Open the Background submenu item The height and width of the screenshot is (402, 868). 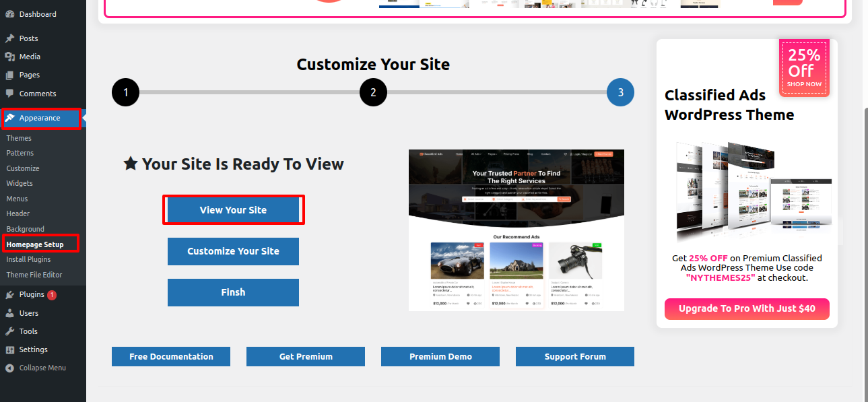(25, 229)
